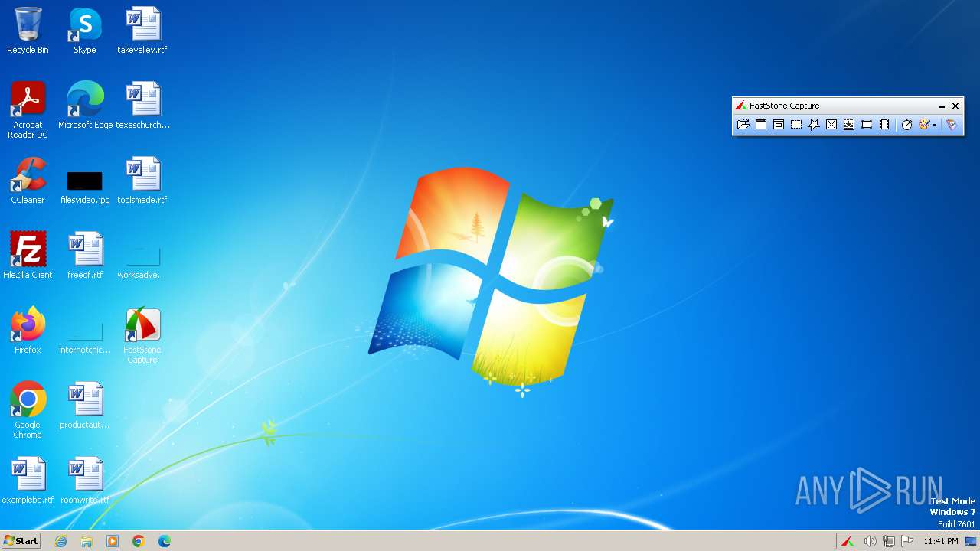Image resolution: width=980 pixels, height=551 pixels.
Task: Select Capture Window/Object tool
Action: (779, 125)
